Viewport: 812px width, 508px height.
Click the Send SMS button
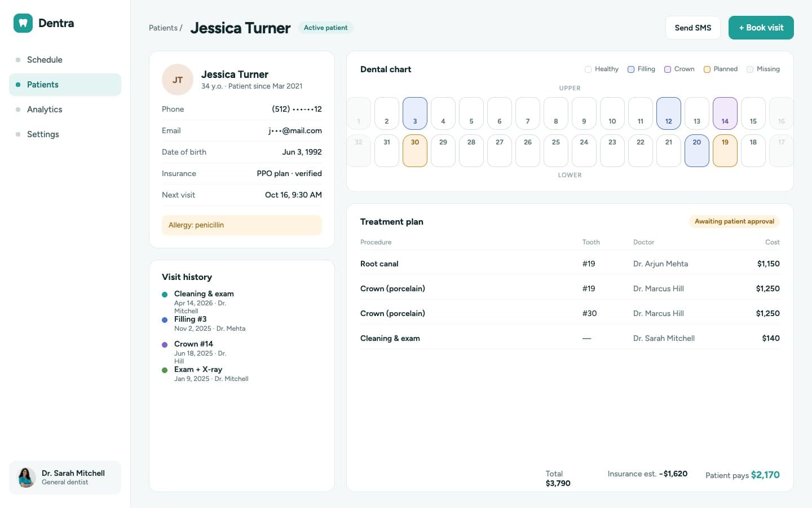click(693, 28)
